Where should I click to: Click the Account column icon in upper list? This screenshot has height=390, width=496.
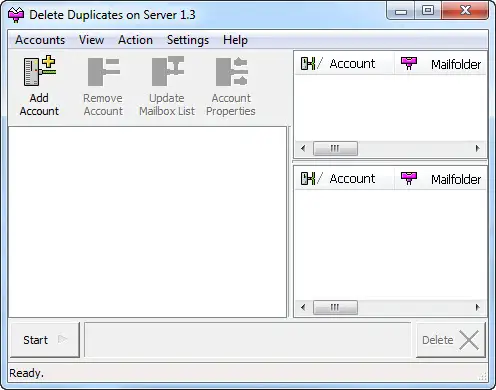click(x=308, y=63)
